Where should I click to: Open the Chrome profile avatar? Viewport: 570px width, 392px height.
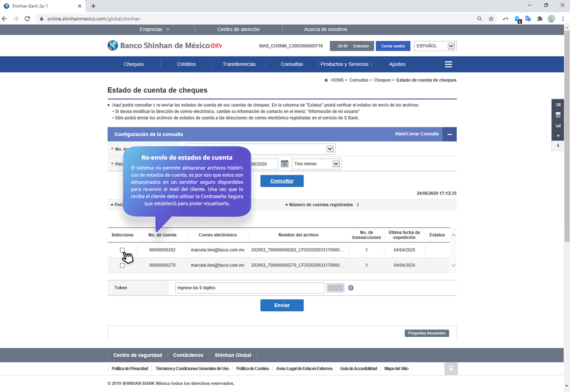pyautogui.click(x=551, y=19)
